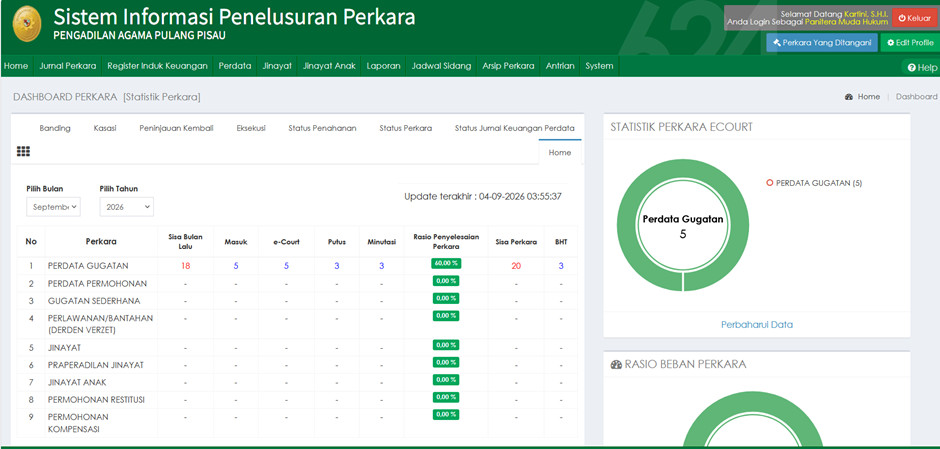Click Rasio Beban Perkara gauge icon

coord(616,364)
